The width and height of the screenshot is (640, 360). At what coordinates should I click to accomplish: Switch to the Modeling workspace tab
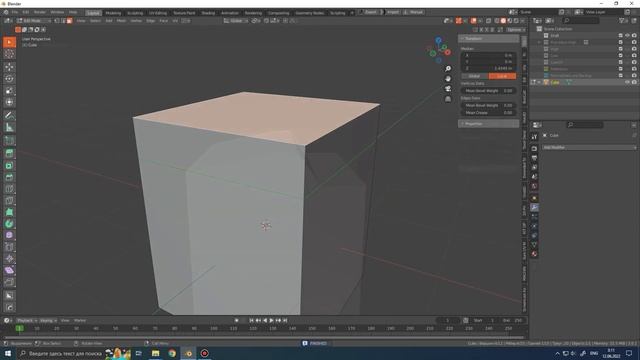tap(113, 13)
